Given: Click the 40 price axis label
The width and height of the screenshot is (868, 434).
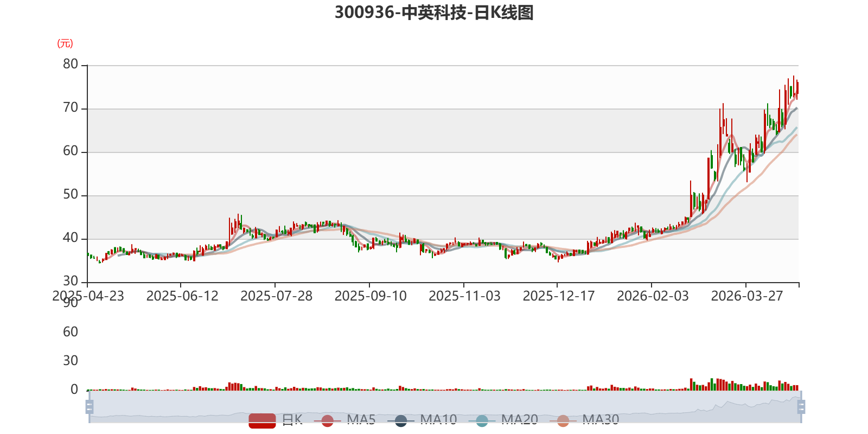Looking at the screenshot, I should [71, 238].
